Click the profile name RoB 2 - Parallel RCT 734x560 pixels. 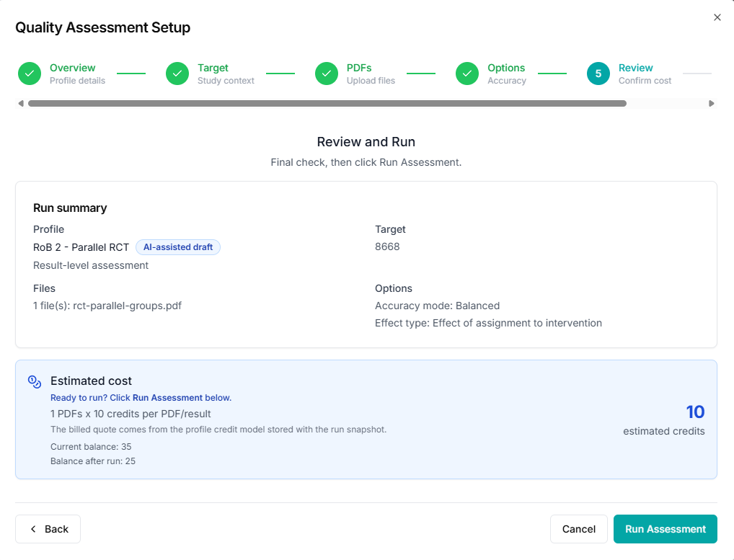(x=81, y=247)
